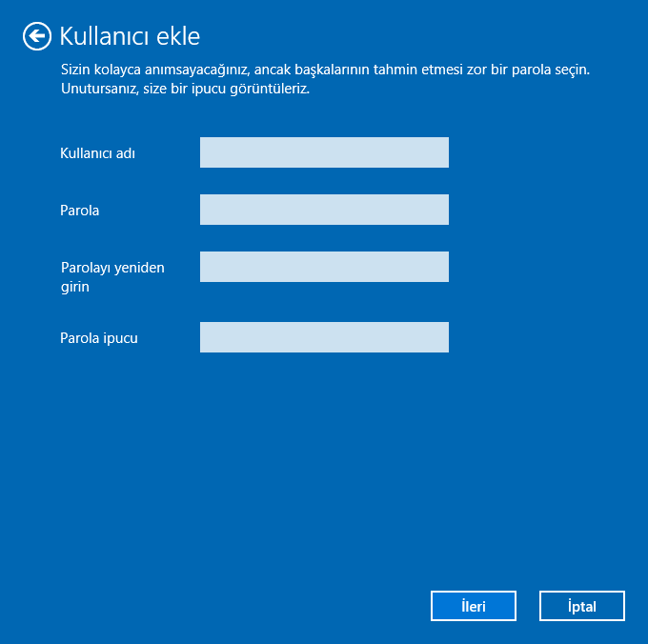Focus the Kullanıcı adı input field
The height and width of the screenshot is (644, 648).
(x=324, y=152)
